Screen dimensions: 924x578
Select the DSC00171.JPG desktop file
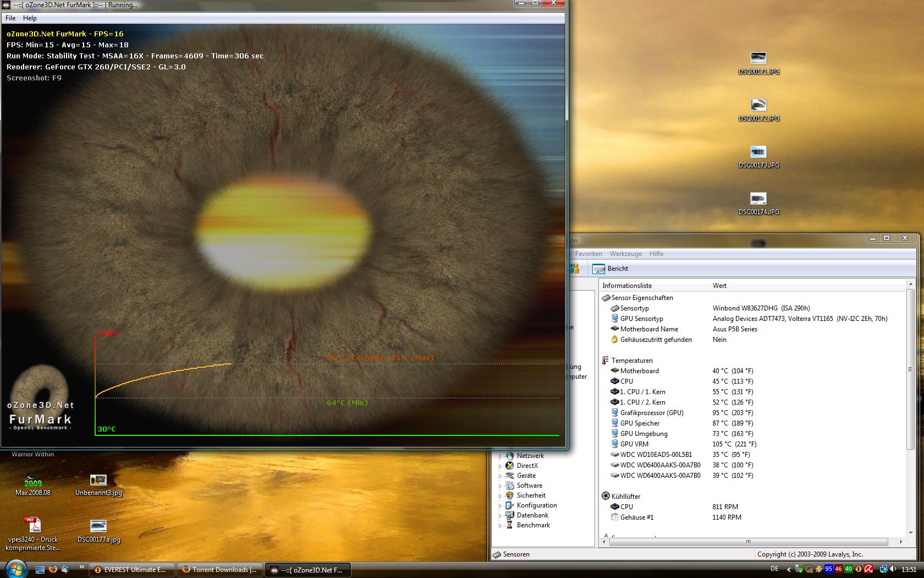pyautogui.click(x=758, y=63)
